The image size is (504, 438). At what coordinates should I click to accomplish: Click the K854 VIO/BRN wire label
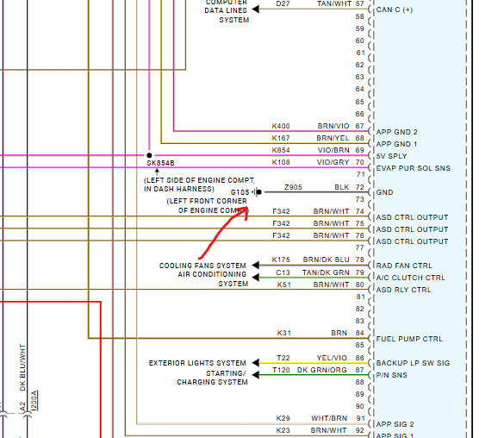click(x=310, y=150)
